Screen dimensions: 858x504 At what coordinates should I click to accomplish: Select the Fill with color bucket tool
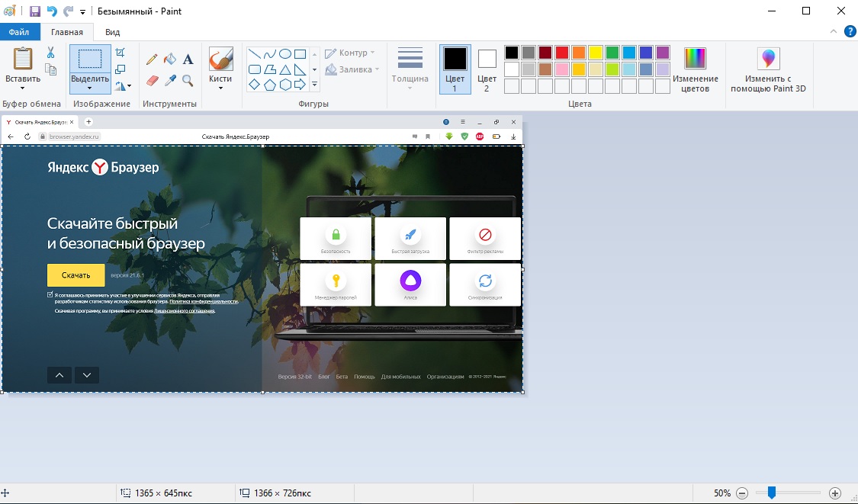click(x=170, y=59)
